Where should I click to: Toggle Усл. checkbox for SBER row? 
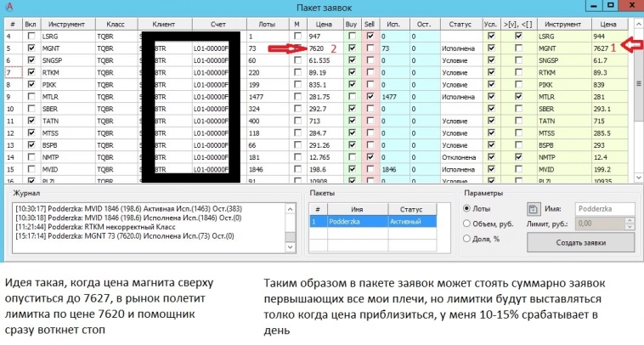[491, 109]
